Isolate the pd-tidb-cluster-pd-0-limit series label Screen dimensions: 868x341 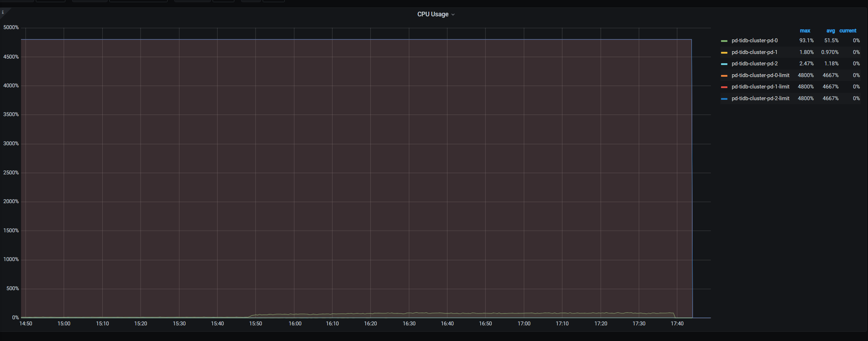pos(760,75)
